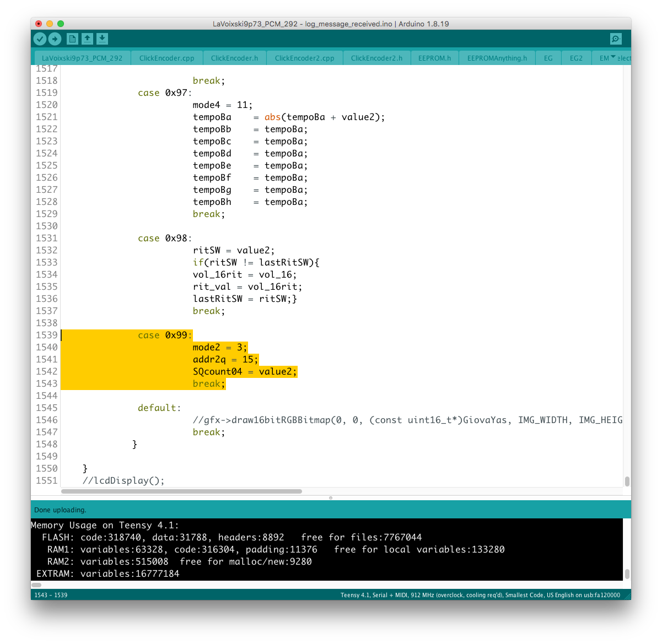Create a new sketch with New icon
The image size is (662, 644).
[72, 39]
